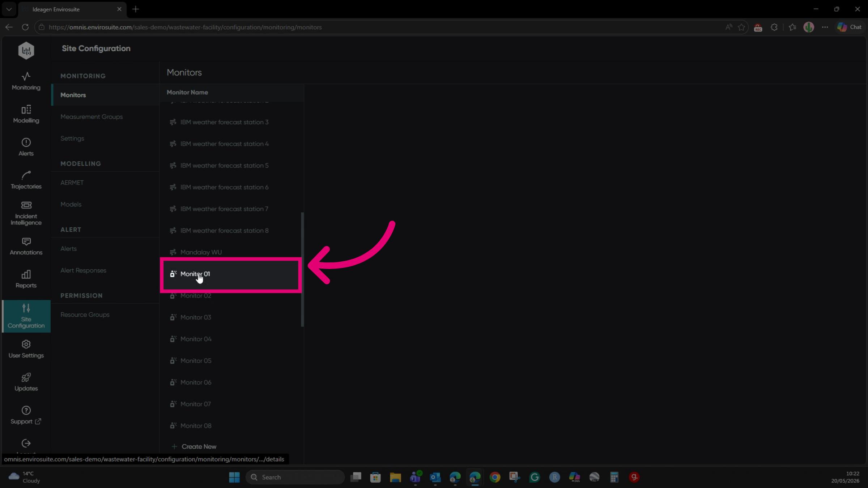Click the REC extension icon
Screen dimensions: 868x488
pos(758,27)
